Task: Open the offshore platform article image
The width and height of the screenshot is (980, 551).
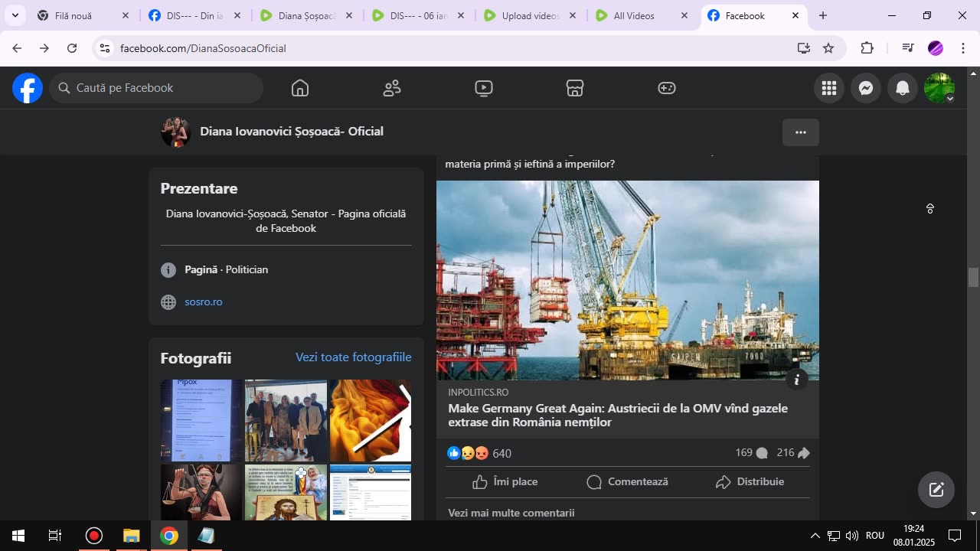Action: tap(628, 280)
